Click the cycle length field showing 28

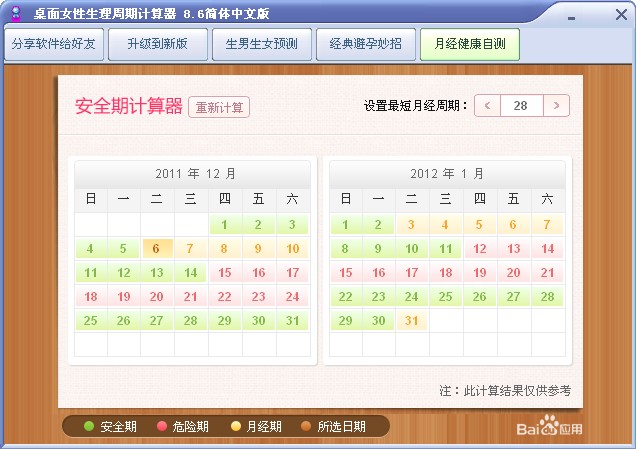[521, 105]
